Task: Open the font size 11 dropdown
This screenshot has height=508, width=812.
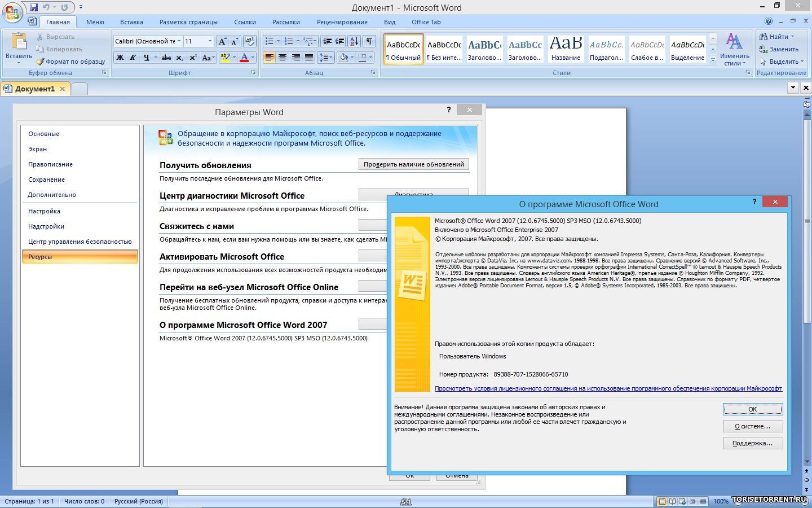Action: click(210, 41)
